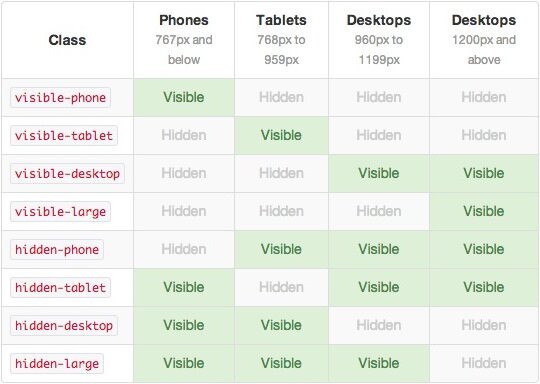
Task: Click Visible cell in visible-large row
Action: pyautogui.click(x=484, y=211)
